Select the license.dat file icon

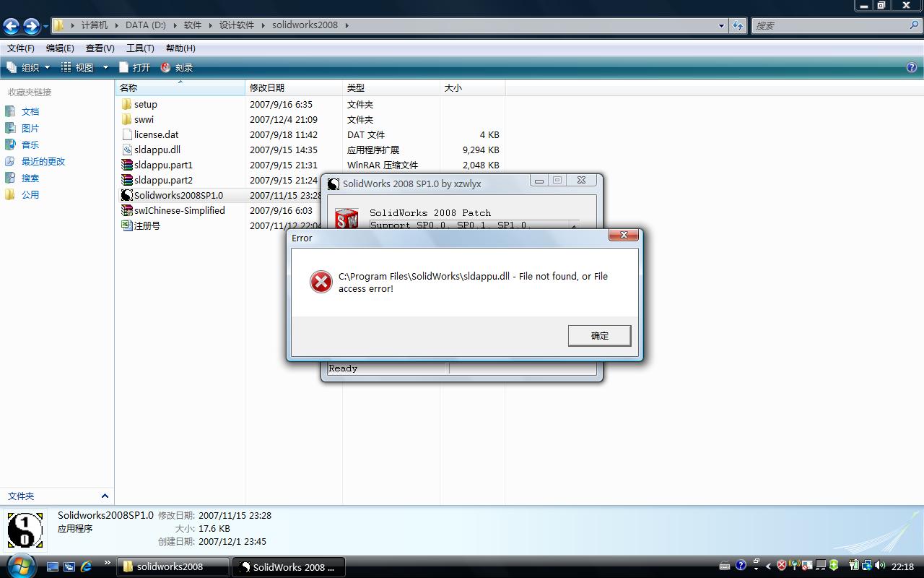point(127,134)
